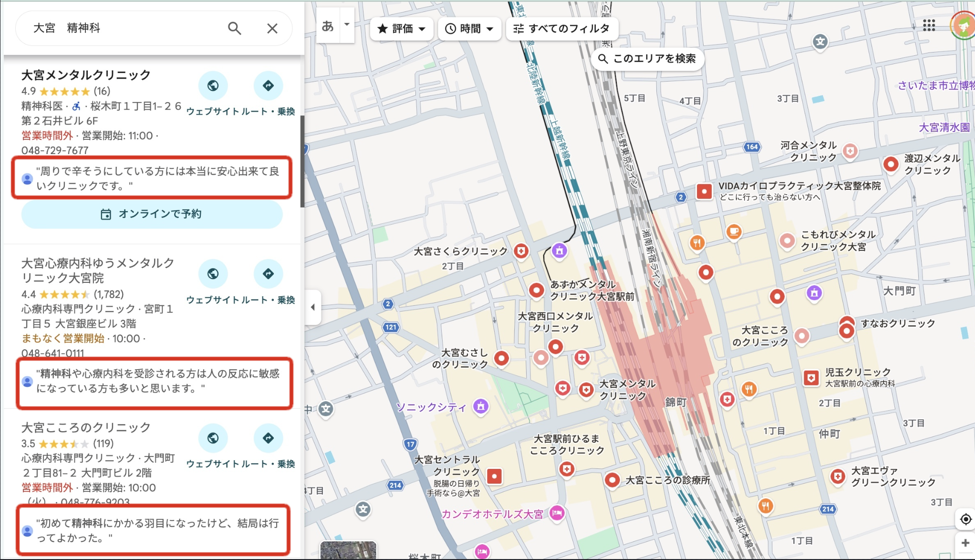Click the オンラインで予約 booking button
The height and width of the screenshot is (560, 975).
coord(152,214)
